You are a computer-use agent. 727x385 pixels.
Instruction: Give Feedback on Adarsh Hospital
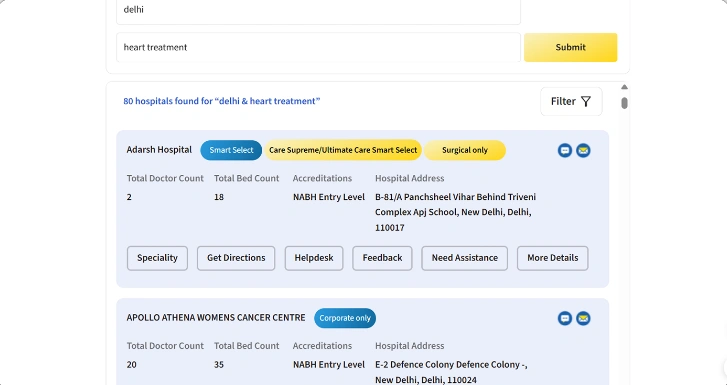point(382,258)
